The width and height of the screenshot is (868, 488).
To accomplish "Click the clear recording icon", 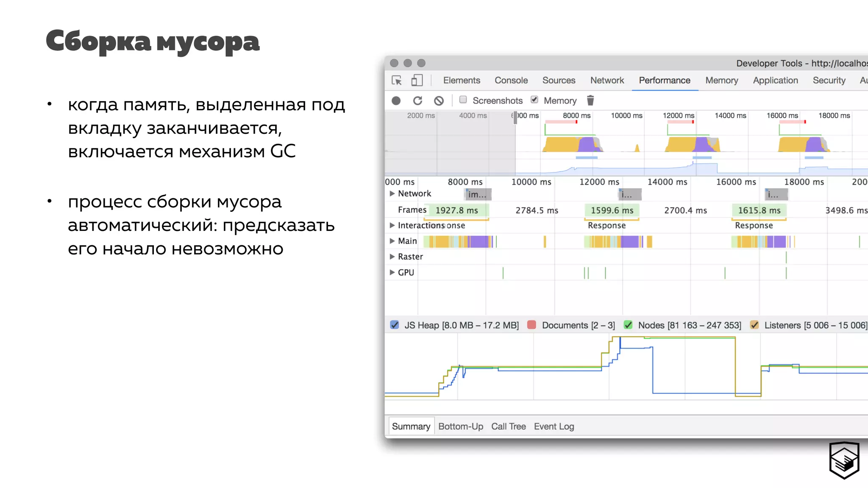I will tap(439, 101).
